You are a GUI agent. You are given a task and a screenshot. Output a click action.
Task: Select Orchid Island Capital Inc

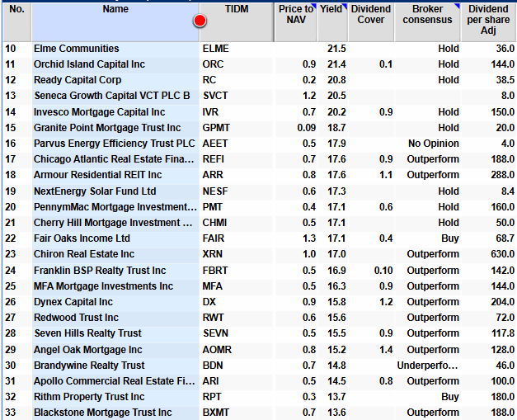click(x=89, y=64)
